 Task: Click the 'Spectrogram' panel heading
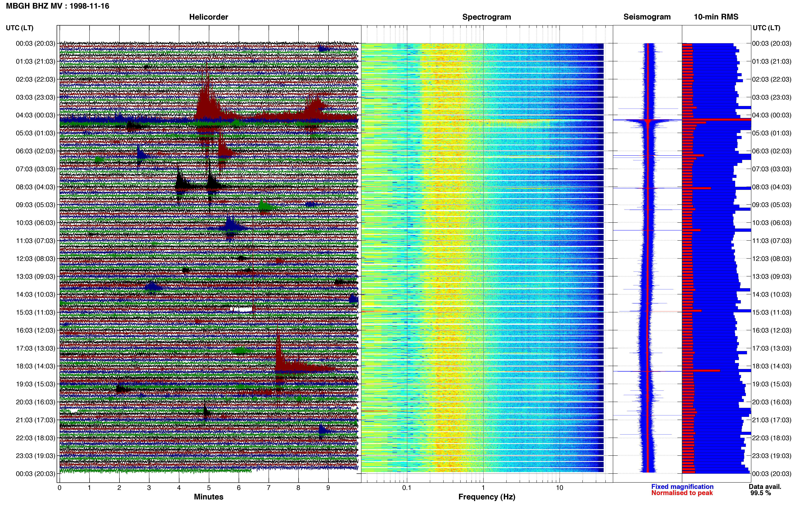tap(487, 17)
